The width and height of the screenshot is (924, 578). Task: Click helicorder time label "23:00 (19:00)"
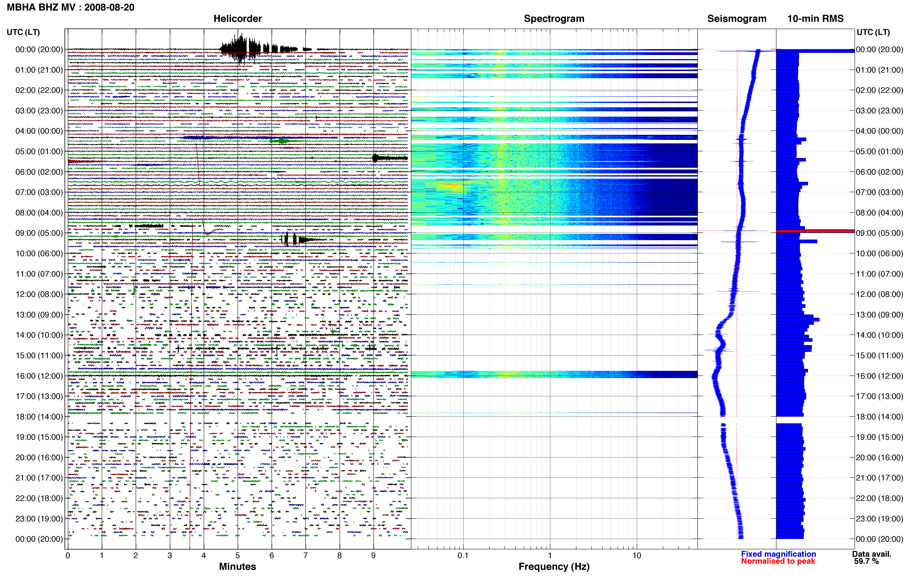coord(39,519)
